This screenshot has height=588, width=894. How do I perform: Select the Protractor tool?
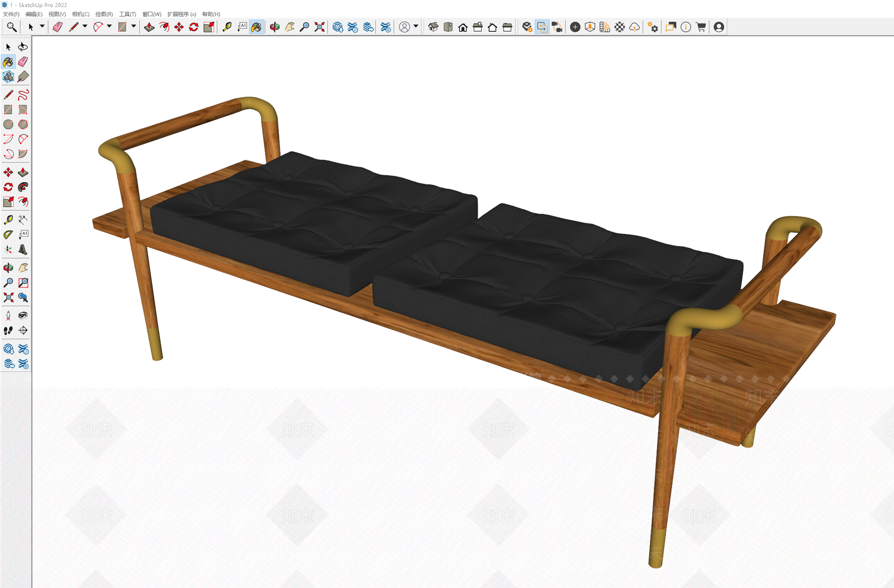[8, 235]
